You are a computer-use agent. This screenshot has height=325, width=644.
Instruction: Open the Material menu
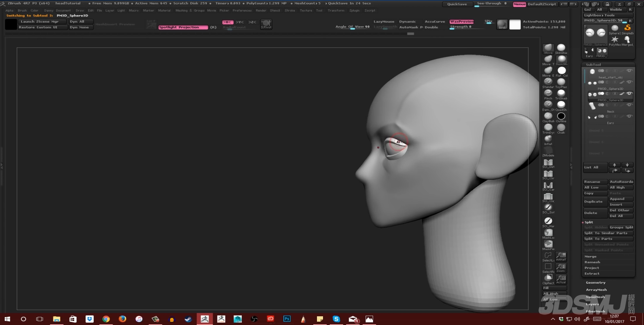pos(164,10)
